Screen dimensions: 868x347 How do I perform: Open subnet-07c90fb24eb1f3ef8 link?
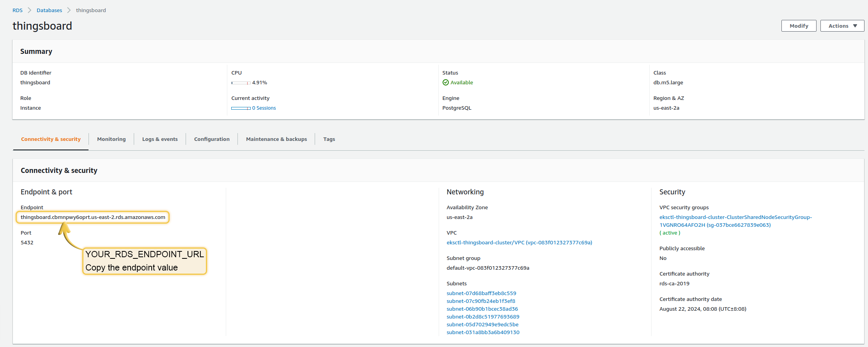point(481,301)
